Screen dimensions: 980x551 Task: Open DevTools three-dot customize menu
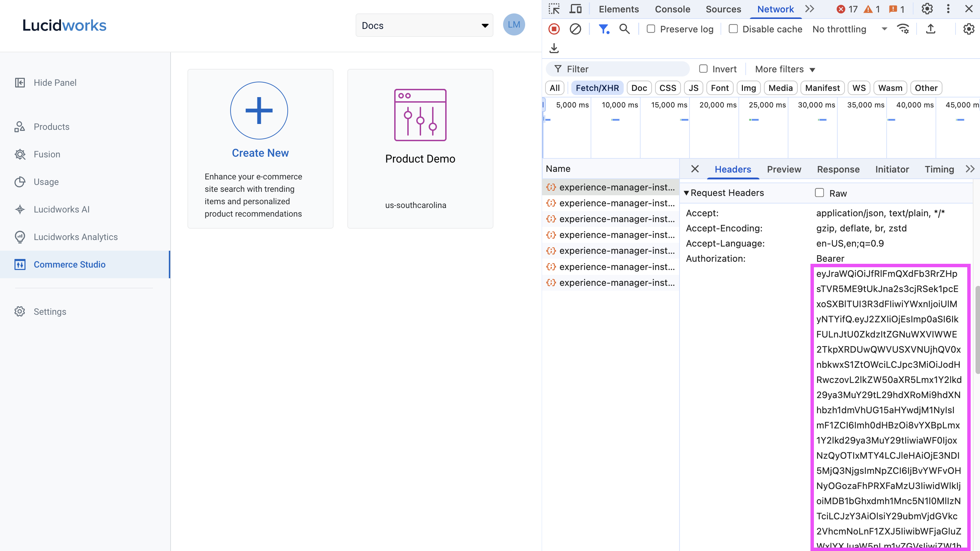(x=948, y=9)
